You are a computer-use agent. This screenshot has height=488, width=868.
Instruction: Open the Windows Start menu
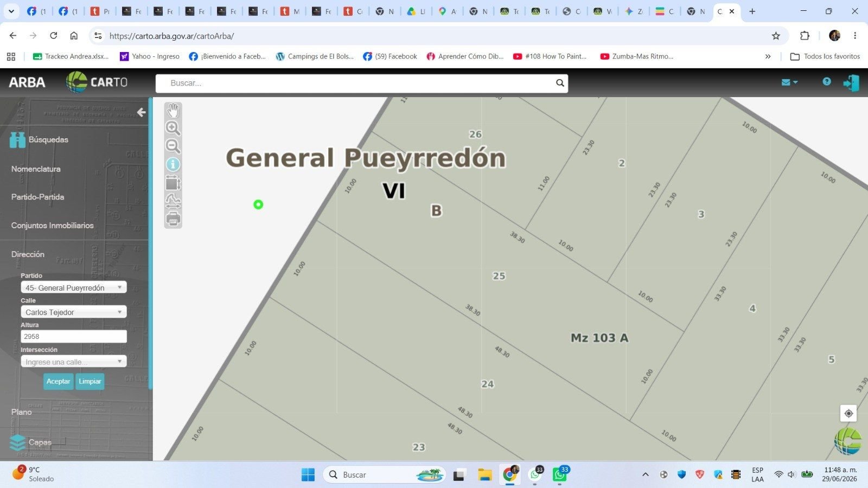click(x=308, y=475)
